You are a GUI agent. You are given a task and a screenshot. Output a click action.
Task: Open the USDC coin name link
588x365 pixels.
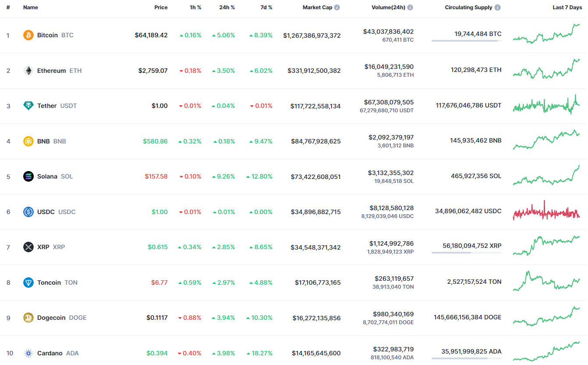tap(46, 212)
